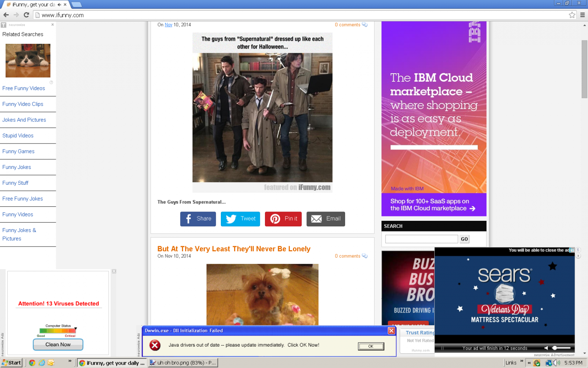Open the Stupid Videos link
Image resolution: width=588 pixels, height=368 pixels.
[x=18, y=136]
